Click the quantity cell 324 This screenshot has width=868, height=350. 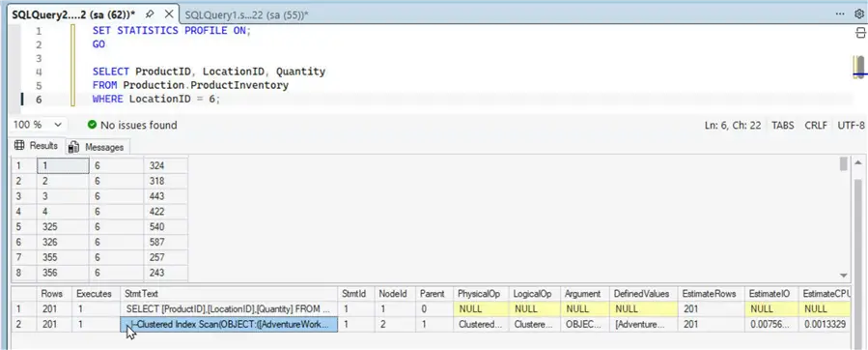click(x=166, y=165)
